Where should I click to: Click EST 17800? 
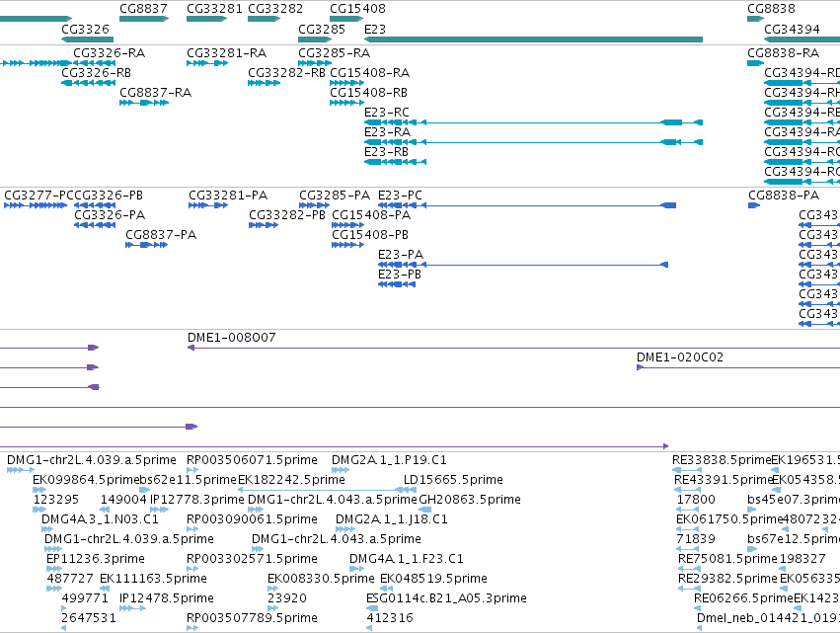[x=688, y=510]
